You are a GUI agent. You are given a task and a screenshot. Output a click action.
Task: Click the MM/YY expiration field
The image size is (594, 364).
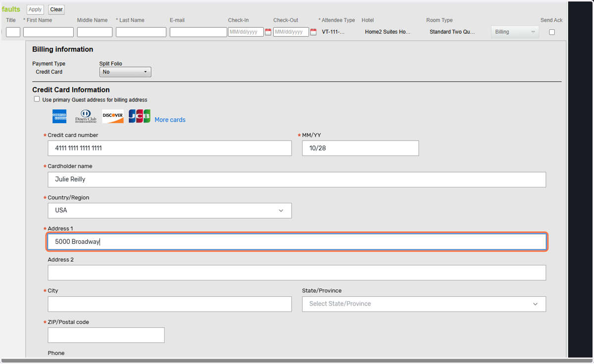click(x=360, y=148)
